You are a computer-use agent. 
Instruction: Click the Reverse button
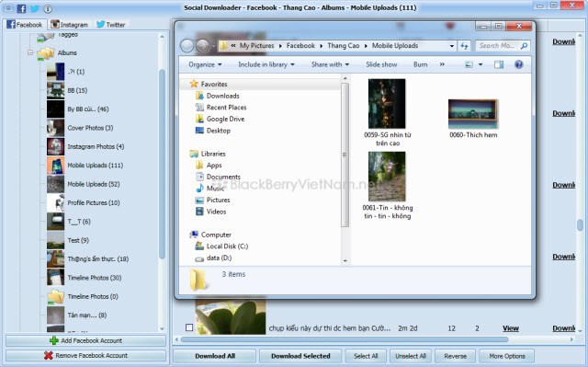click(x=456, y=356)
